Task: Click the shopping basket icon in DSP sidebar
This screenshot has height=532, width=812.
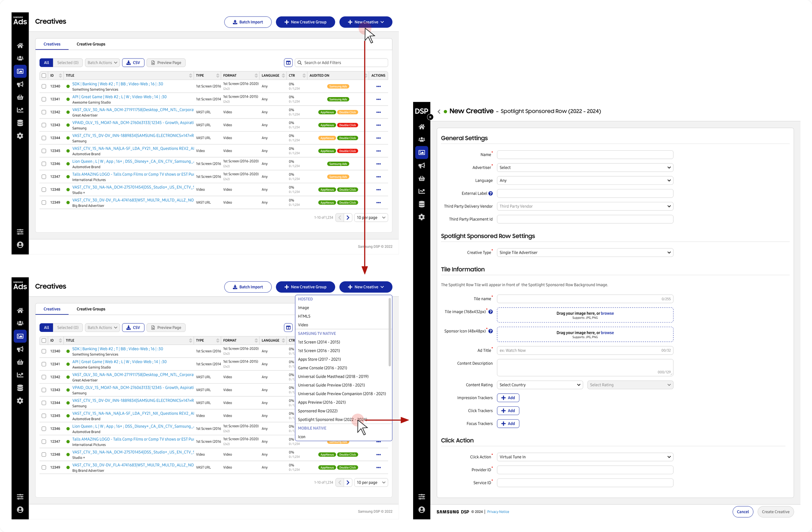Action: click(421, 179)
